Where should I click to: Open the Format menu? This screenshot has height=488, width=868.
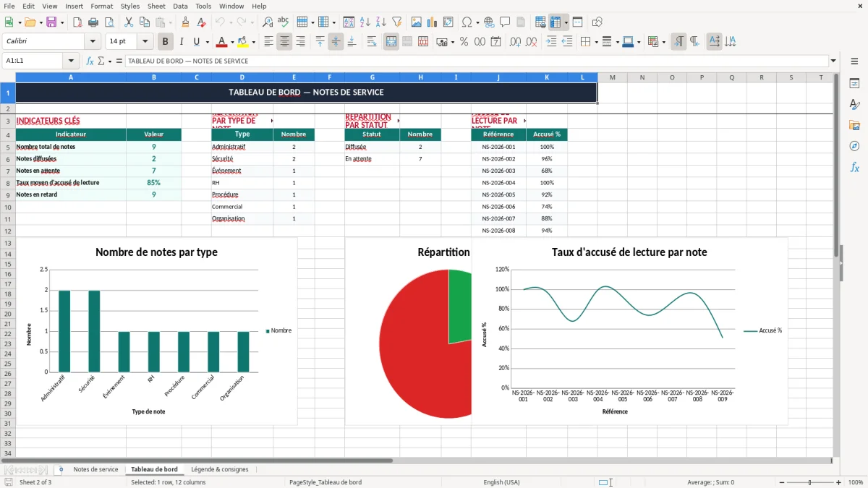[102, 6]
